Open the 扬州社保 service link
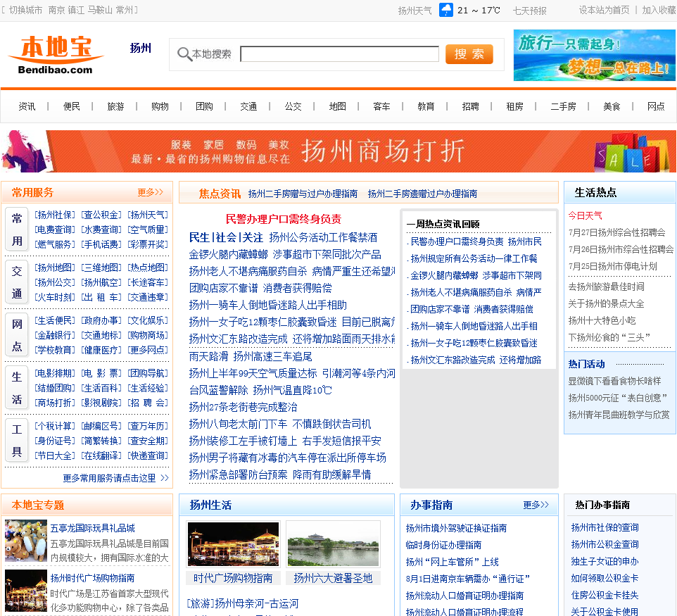The width and height of the screenshot is (677, 616). (55, 215)
